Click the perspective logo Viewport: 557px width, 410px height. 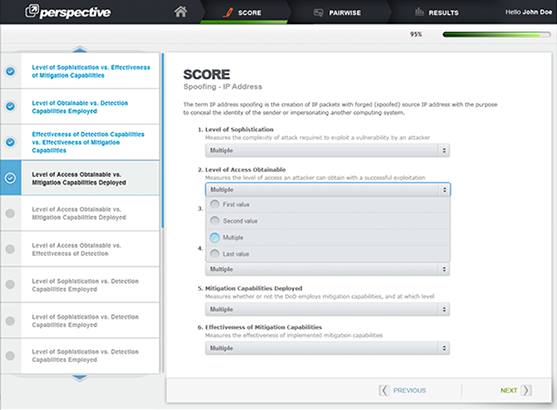[x=68, y=12]
